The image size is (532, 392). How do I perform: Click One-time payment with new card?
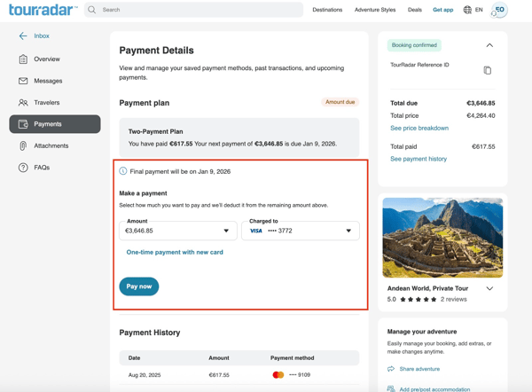(x=175, y=252)
